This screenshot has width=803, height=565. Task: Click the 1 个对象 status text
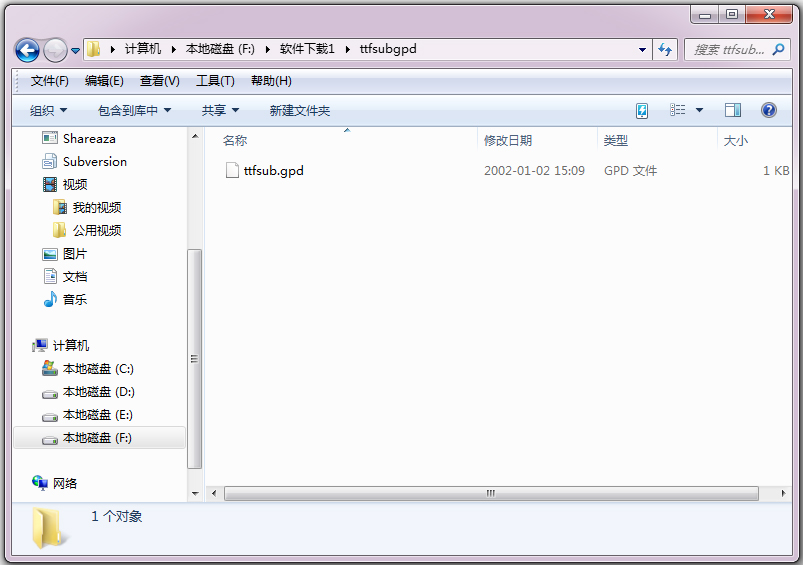pos(117,516)
